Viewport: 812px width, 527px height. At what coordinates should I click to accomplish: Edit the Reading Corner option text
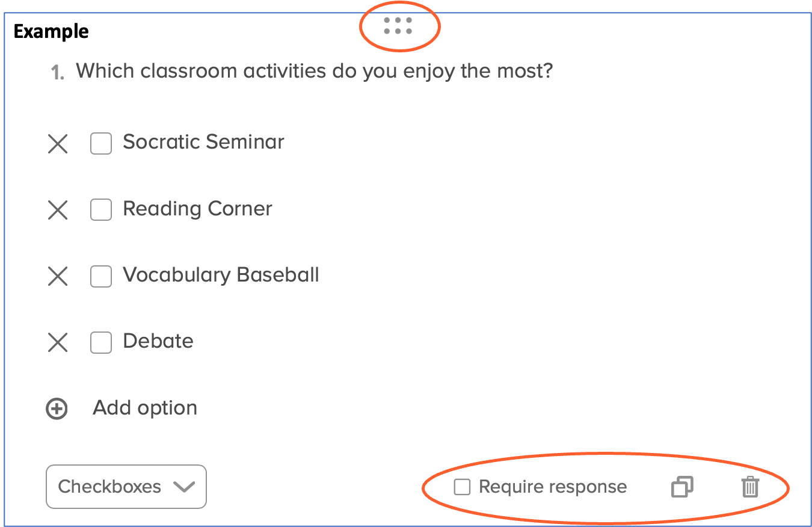point(197,209)
